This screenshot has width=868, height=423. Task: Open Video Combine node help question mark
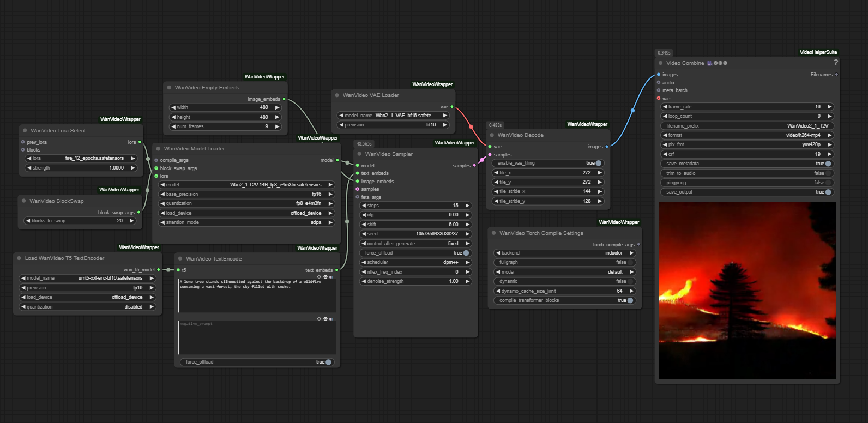[835, 63]
